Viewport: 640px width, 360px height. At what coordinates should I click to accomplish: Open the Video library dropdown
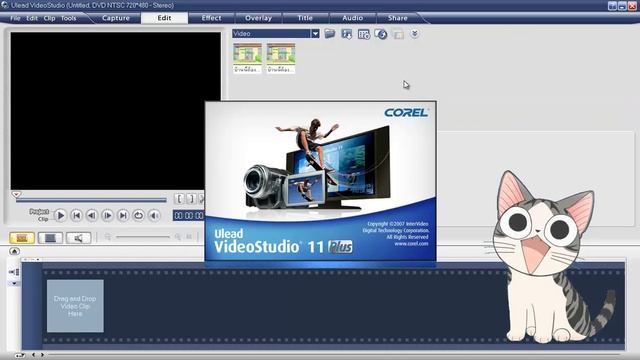[315, 33]
